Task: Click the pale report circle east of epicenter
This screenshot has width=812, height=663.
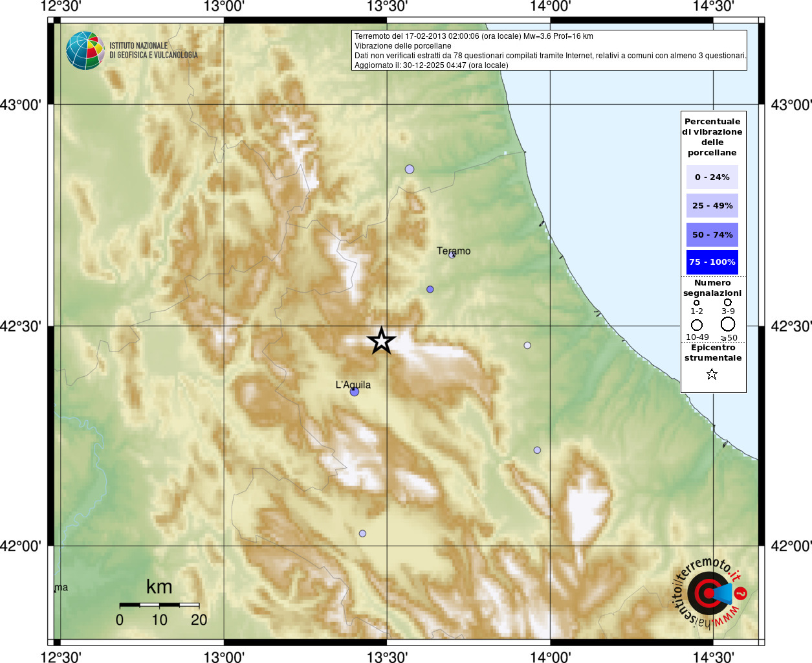Action: click(x=527, y=345)
